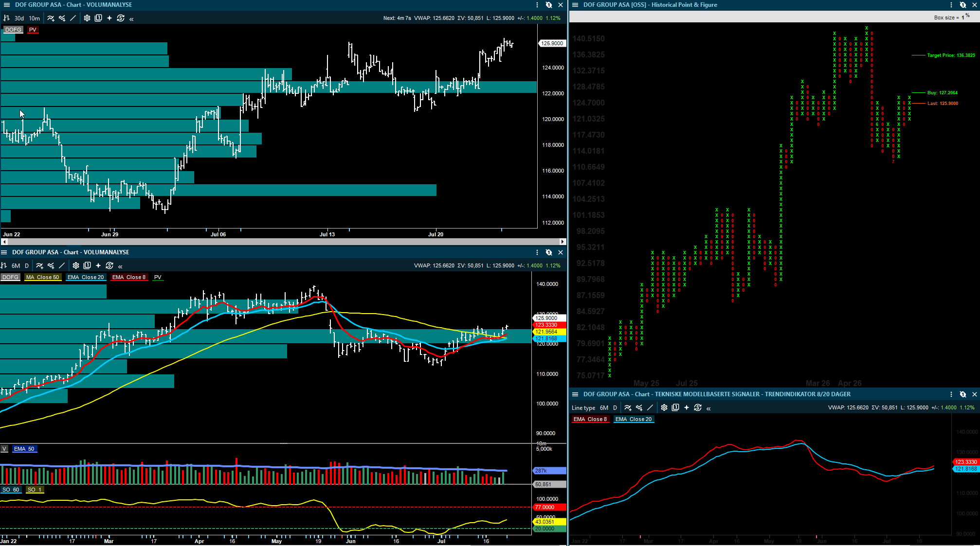This screenshot has height=546, width=980.
Task: Open Line type dropdown in TRENDINDIKATOR chart
Action: (x=583, y=408)
